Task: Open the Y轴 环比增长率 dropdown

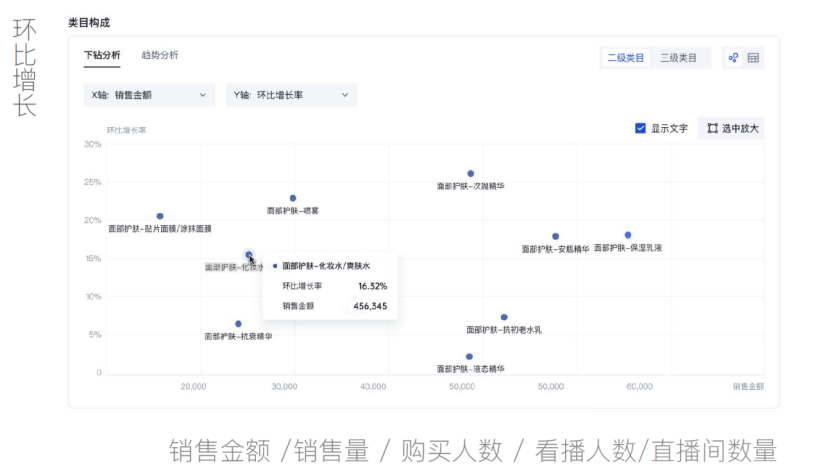Action: coord(291,95)
